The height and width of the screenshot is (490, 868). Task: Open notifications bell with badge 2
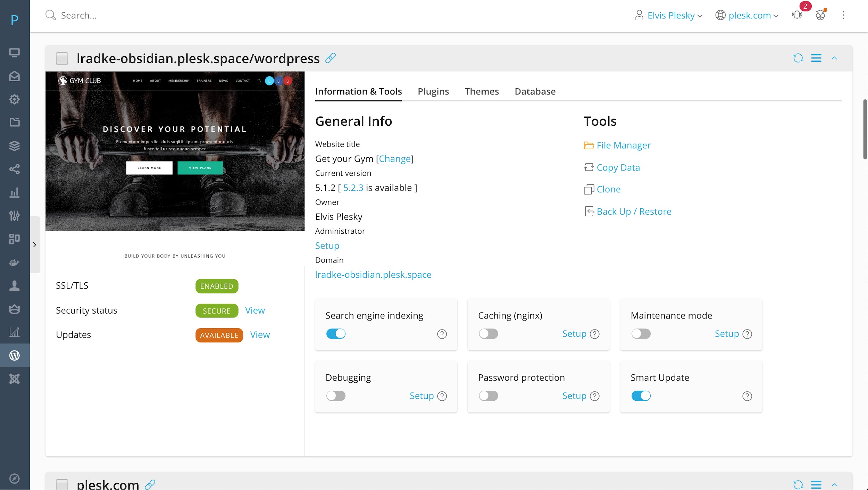(797, 15)
